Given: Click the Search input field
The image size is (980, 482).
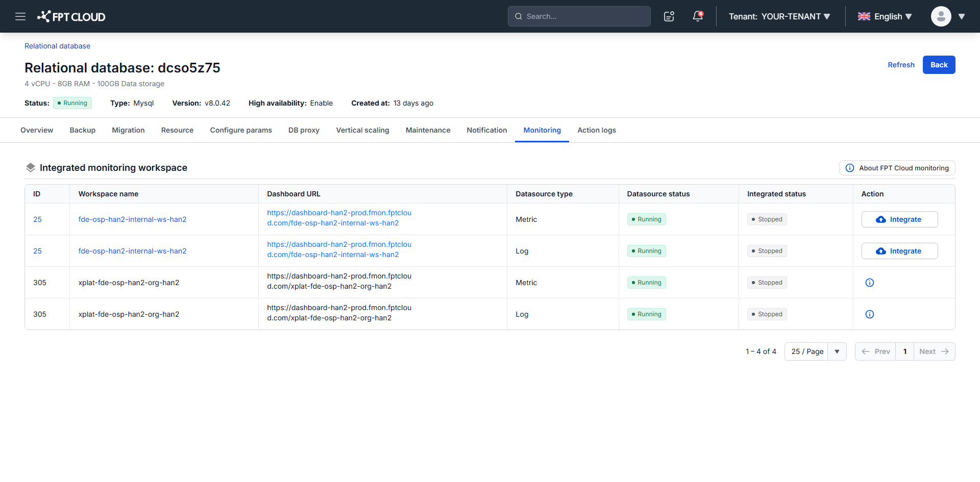Looking at the screenshot, I should (579, 16).
